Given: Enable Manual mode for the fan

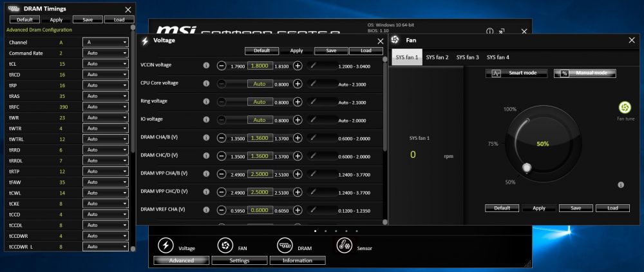Looking at the screenshot, I should pyautogui.click(x=585, y=73).
